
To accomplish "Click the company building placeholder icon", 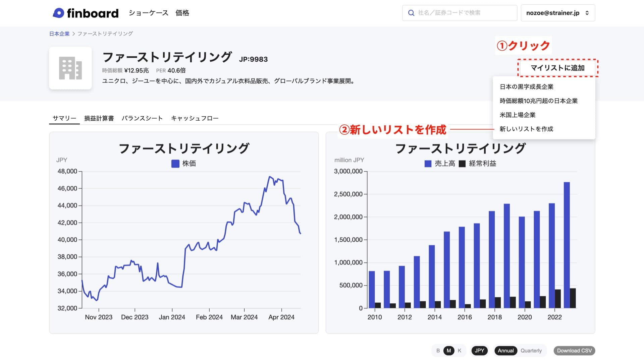I will [70, 68].
